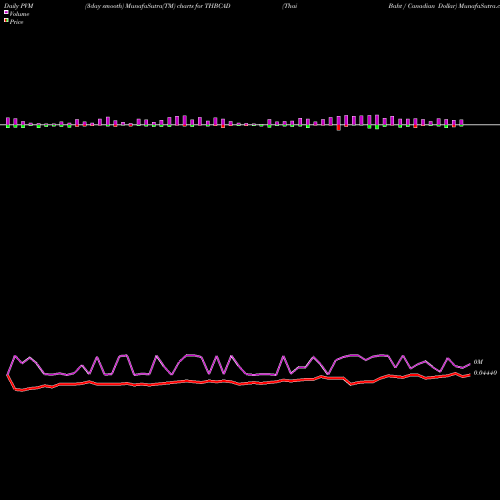Viewport: 500px width, 500px height.
Task: Click the '0.04449' price value label
Action: 485,373
